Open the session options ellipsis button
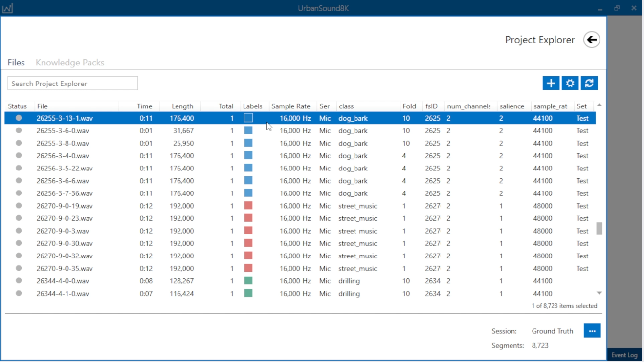Image resolution: width=644 pixels, height=362 pixels. point(592,331)
